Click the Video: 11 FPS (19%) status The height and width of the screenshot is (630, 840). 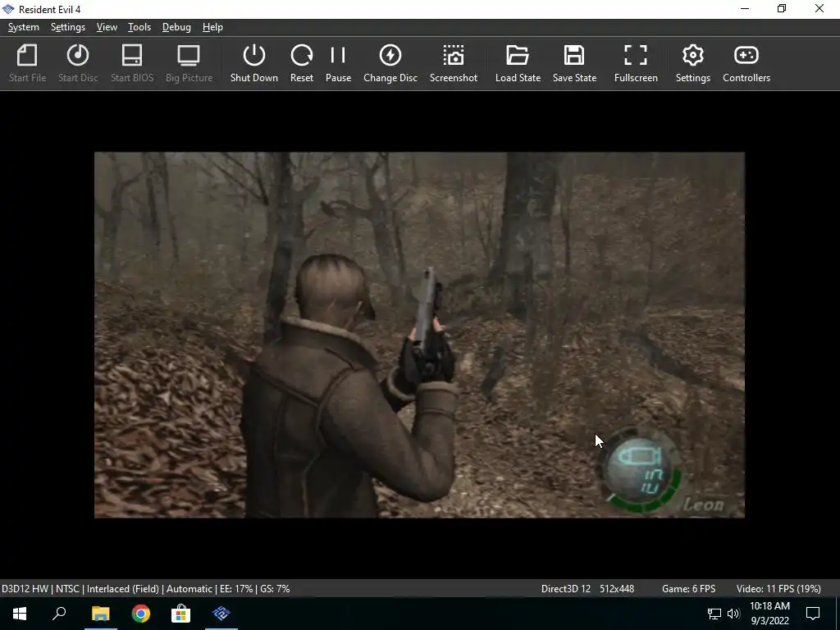[x=778, y=589]
